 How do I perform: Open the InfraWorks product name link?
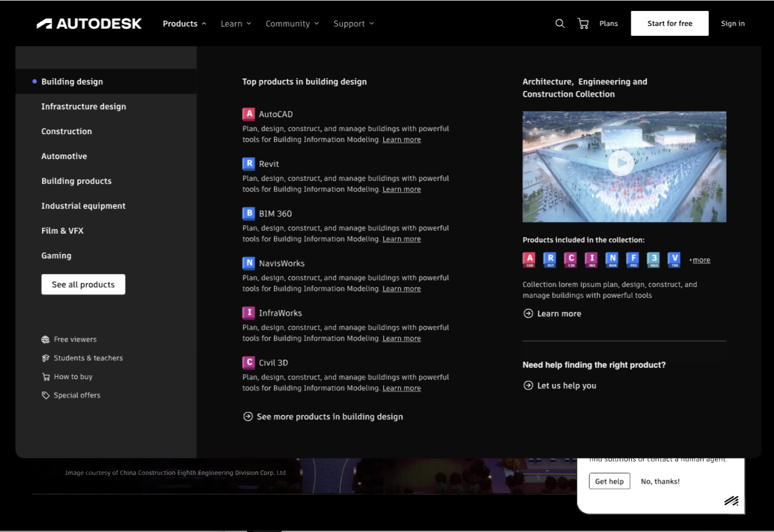click(x=280, y=313)
